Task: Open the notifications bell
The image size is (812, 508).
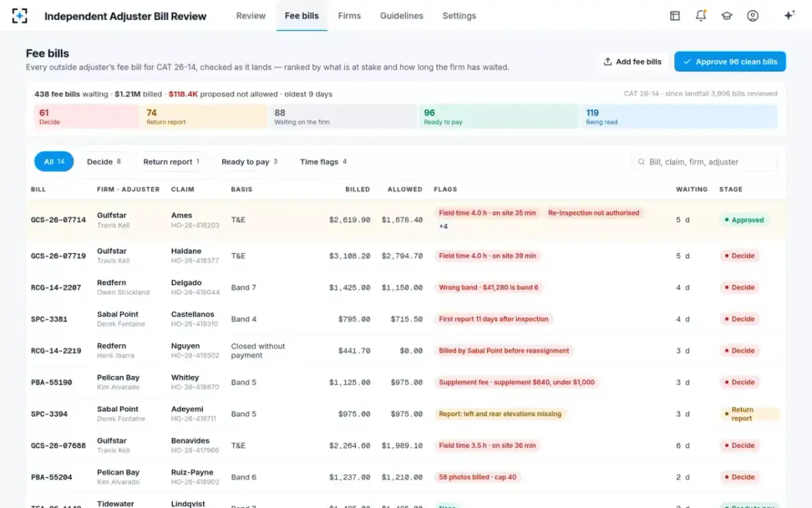Action: click(701, 16)
